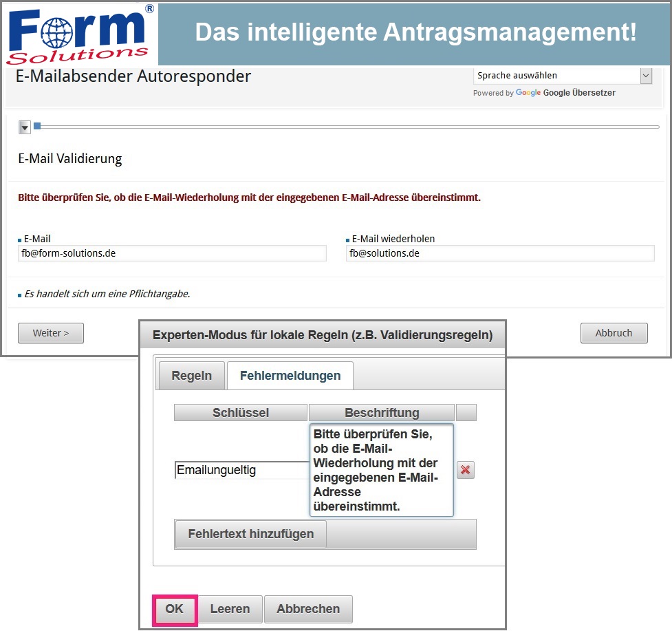This screenshot has width=672, height=631.
Task: Click the Schlüssel column header
Action: click(x=240, y=413)
